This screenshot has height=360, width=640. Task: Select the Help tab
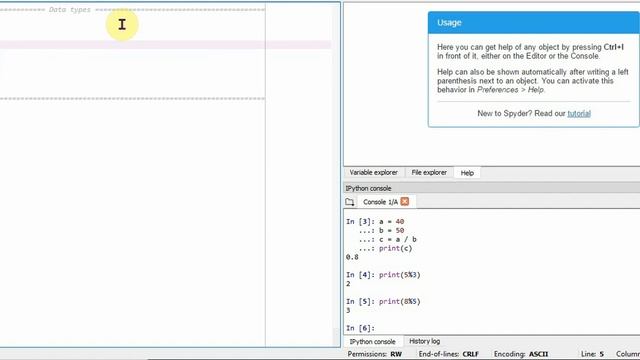click(x=467, y=173)
